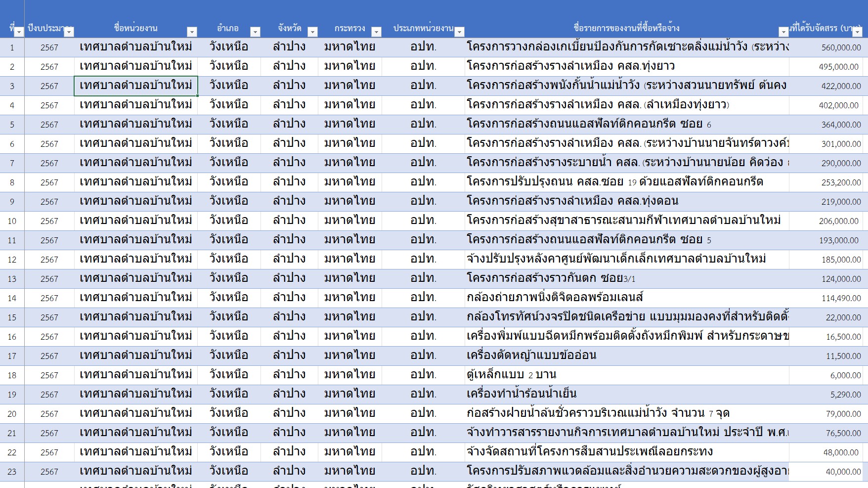The width and height of the screenshot is (868, 488).
Task: Open the filter dropdown for ปีงบประมาณ column
Action: point(69,32)
